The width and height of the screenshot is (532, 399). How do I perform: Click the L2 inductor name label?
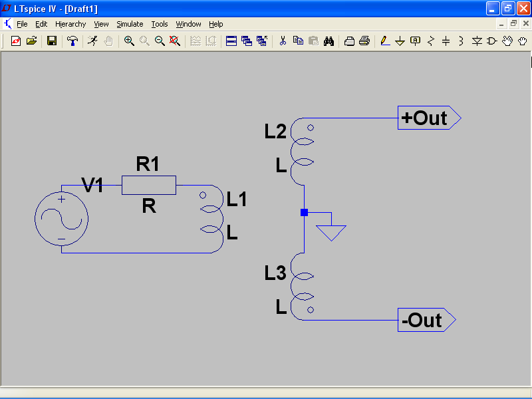click(x=275, y=131)
